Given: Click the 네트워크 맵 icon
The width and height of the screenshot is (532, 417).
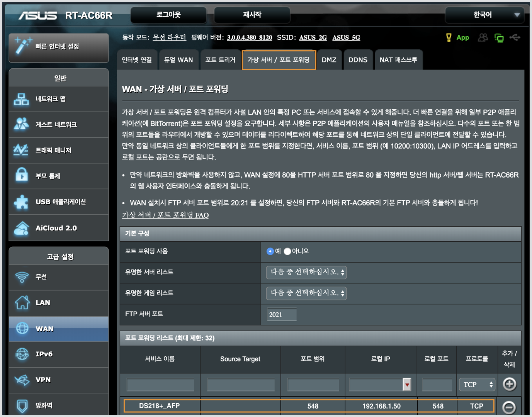Looking at the screenshot, I should point(21,99).
